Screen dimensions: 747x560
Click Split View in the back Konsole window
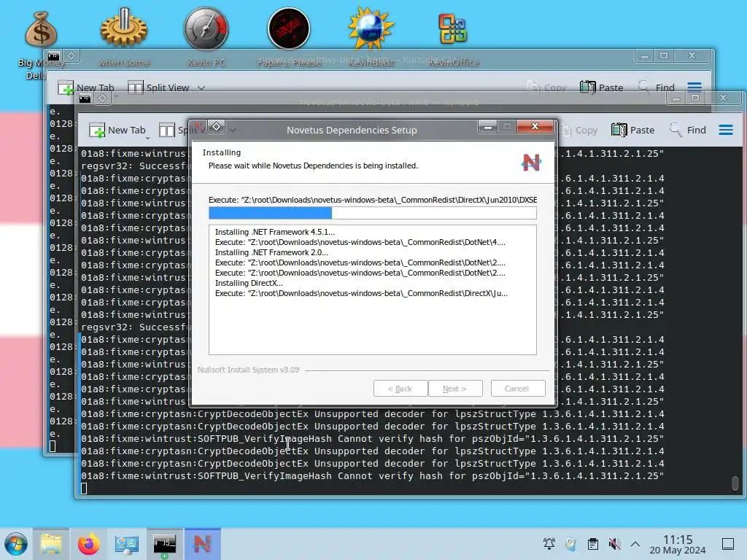159,87
